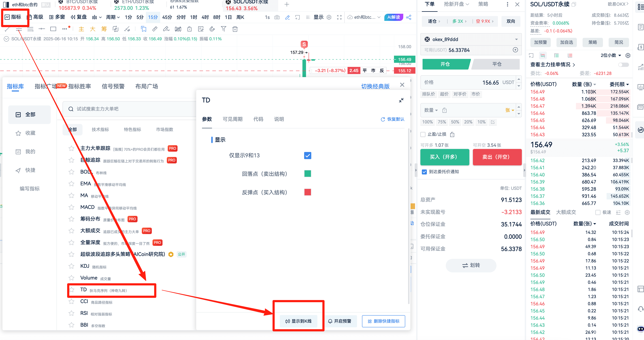This screenshot has height=340, width=644.
Task: Open 多窗 multi-window layout
Action: 57,17
